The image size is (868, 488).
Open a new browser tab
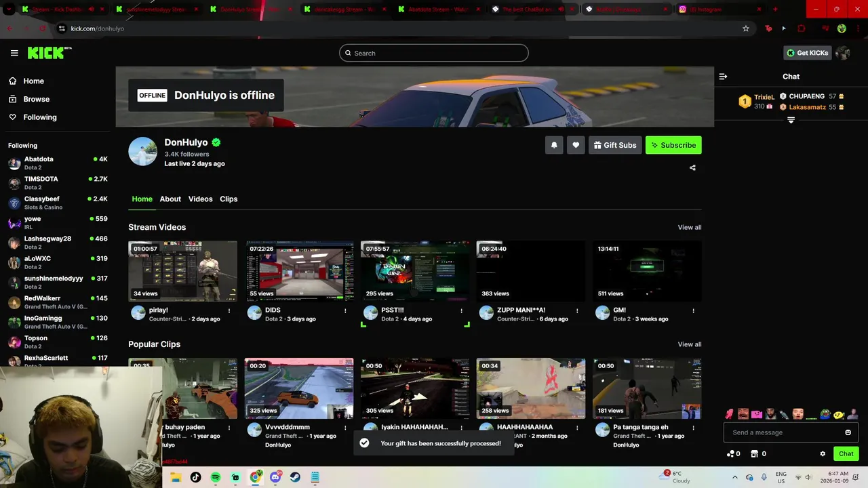coord(775,9)
